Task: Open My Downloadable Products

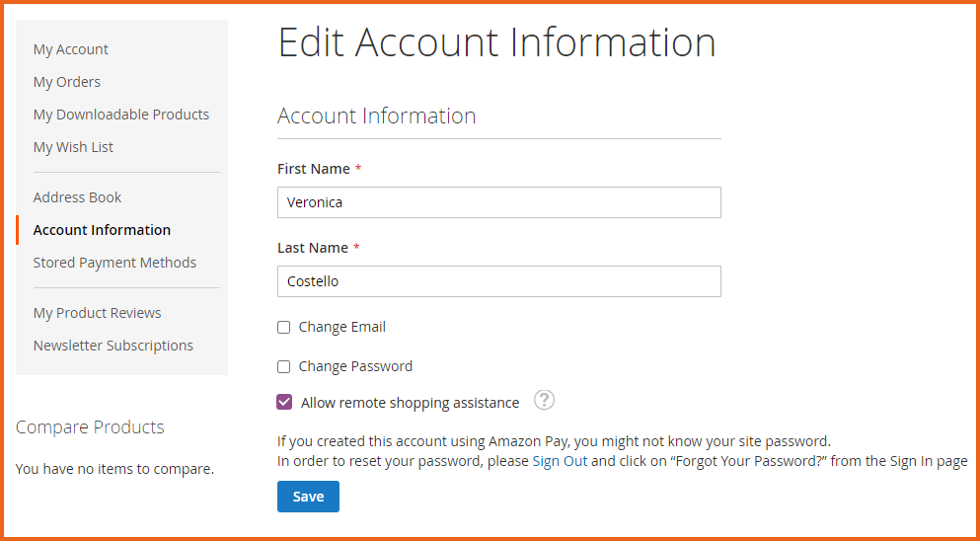Action: [x=121, y=115]
